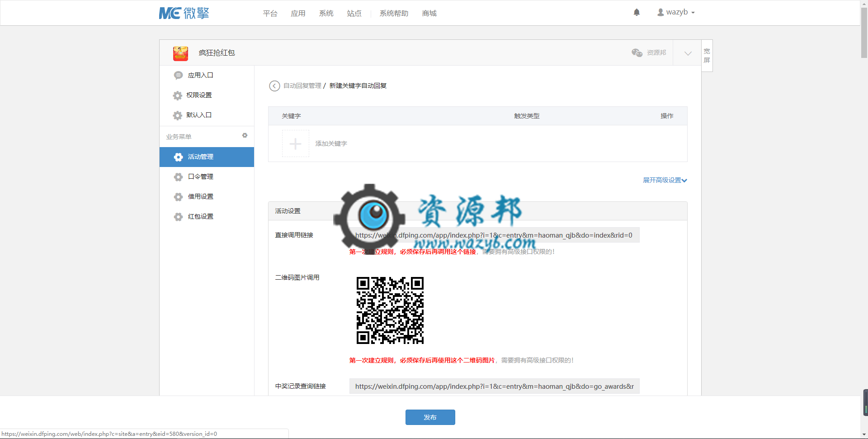Click the 操作 column header
Image resolution: width=868 pixels, height=439 pixels.
pos(667,116)
